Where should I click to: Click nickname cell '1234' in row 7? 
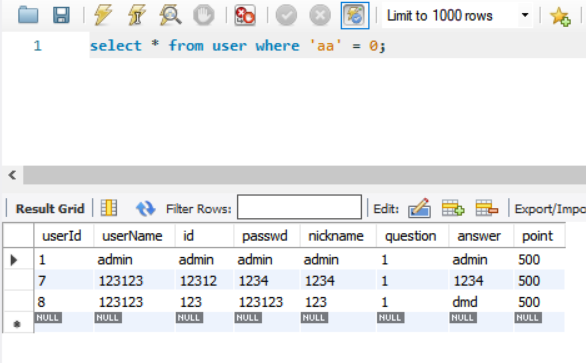click(338, 280)
